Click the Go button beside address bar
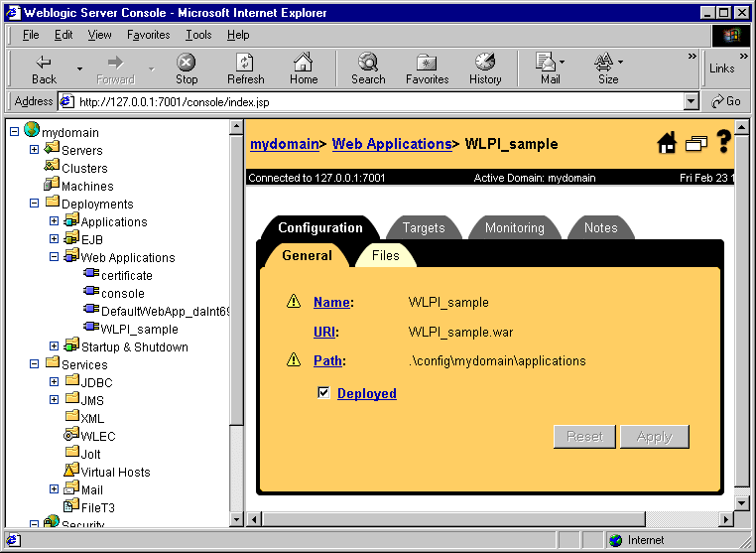The height and width of the screenshot is (553, 756). (726, 101)
